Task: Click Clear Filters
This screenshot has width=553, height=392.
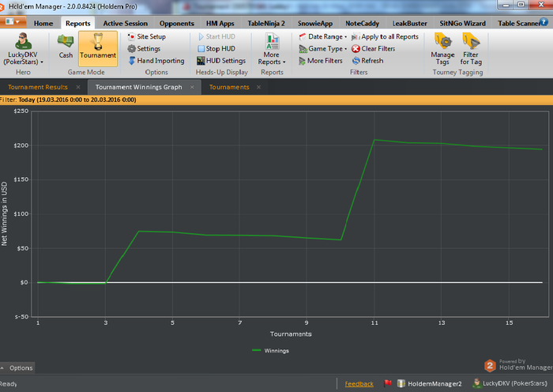Action: 373,49
